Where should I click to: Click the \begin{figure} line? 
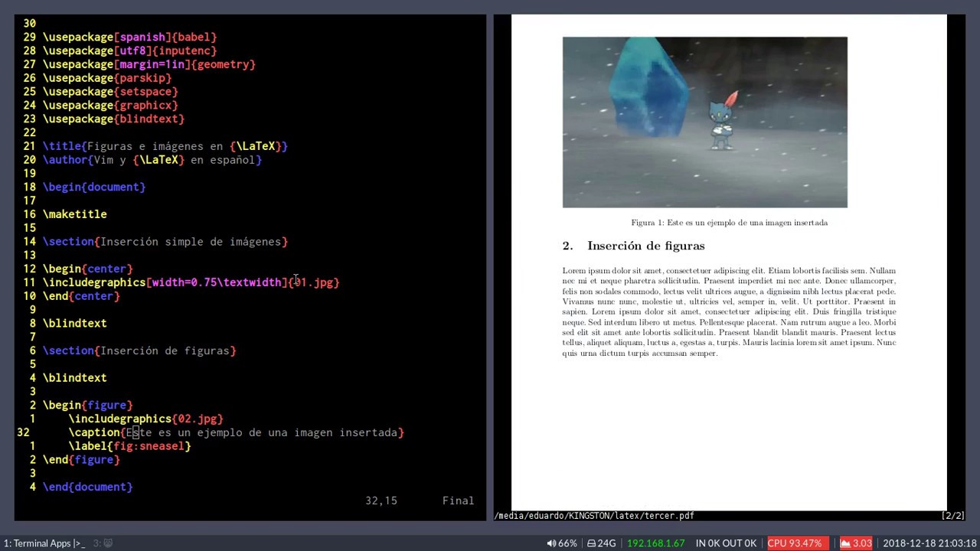click(x=88, y=405)
